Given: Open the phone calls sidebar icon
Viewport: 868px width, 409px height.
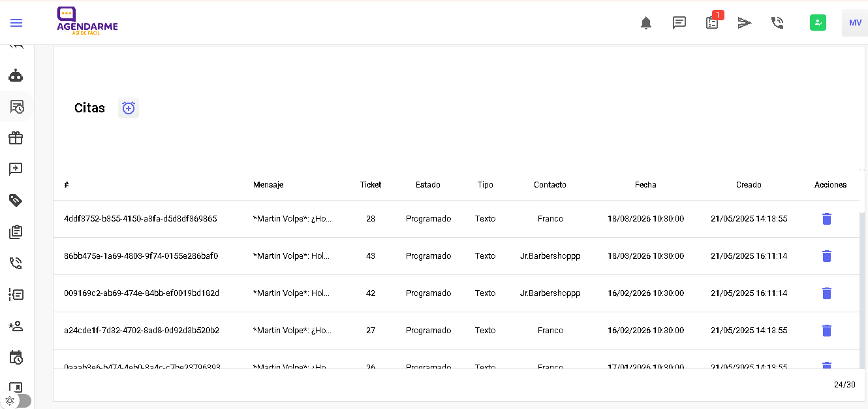Looking at the screenshot, I should pyautogui.click(x=16, y=263).
